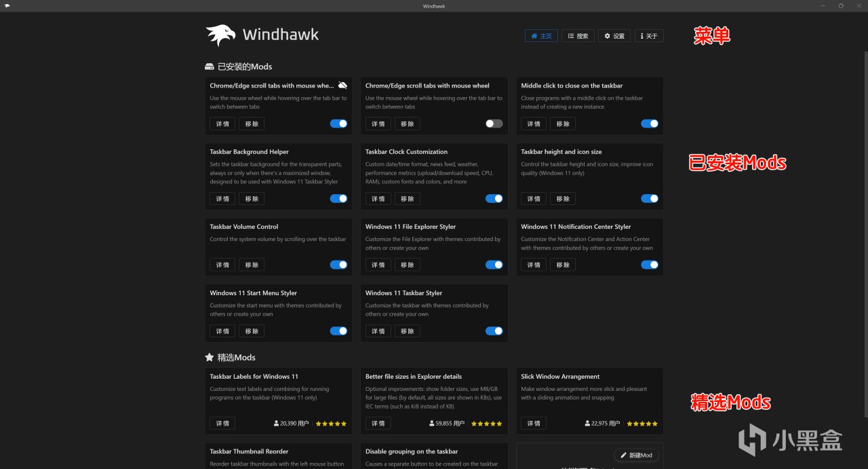Toggle Taskbar height and icon size switch

pos(650,199)
